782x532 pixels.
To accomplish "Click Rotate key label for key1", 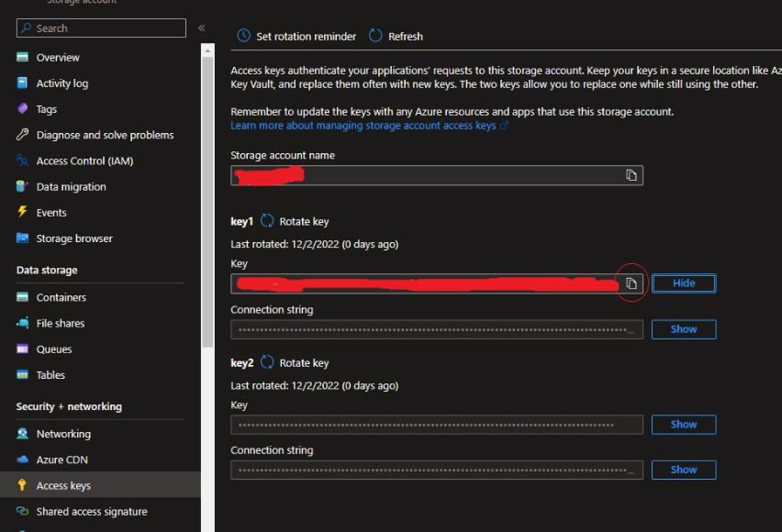I will pyautogui.click(x=304, y=221).
